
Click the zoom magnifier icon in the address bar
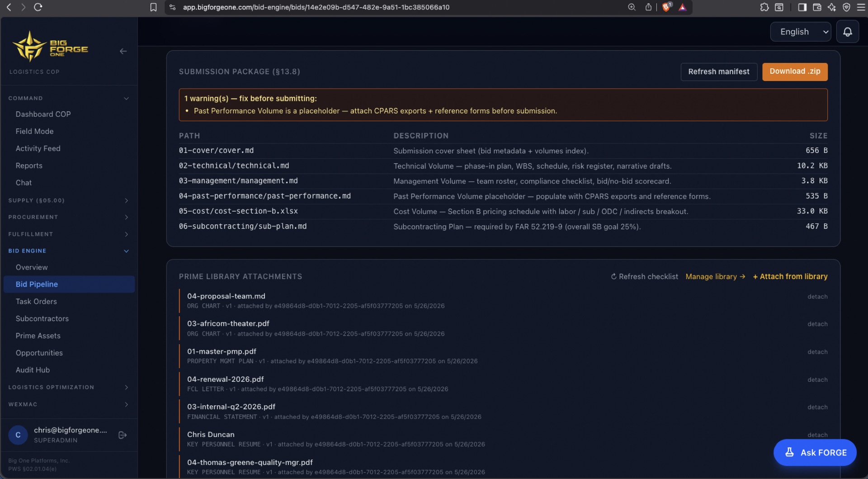click(632, 7)
